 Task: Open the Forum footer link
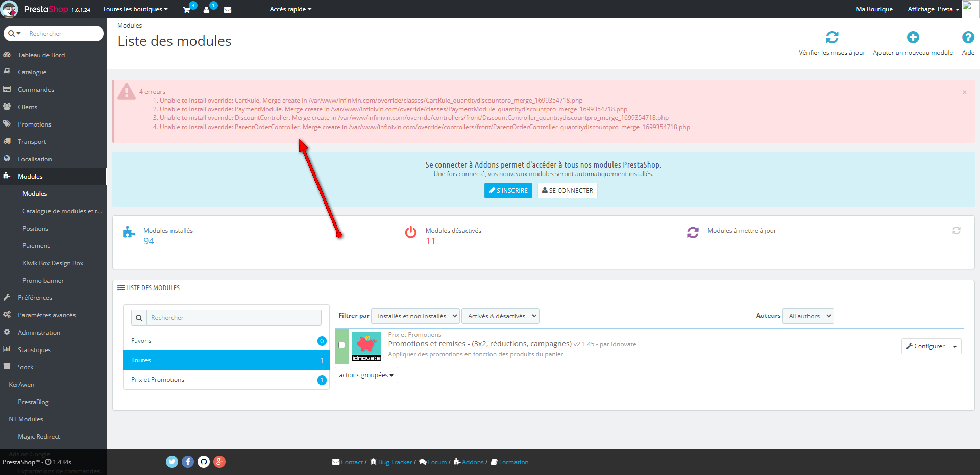click(433, 462)
